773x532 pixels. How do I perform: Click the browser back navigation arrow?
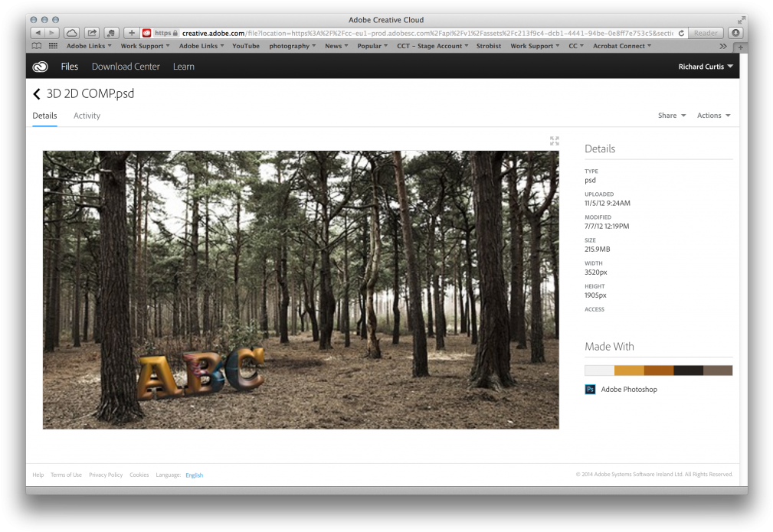pos(37,32)
